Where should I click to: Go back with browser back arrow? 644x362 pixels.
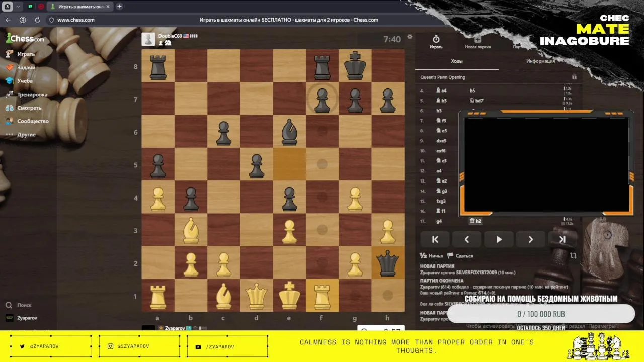pos(8,20)
